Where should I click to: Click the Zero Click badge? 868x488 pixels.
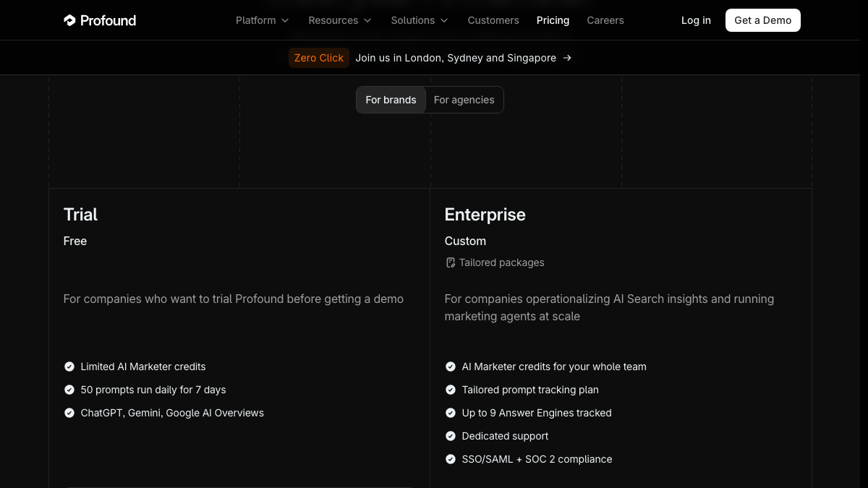[319, 58]
